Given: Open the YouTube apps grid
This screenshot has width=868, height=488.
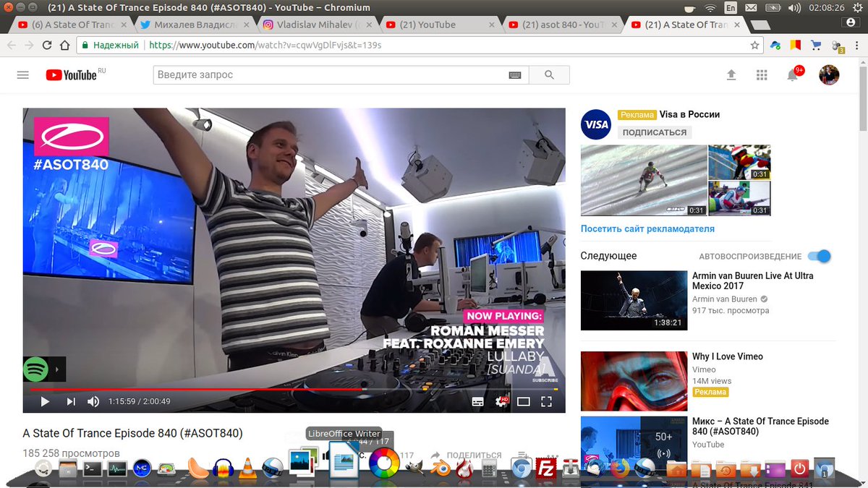Looking at the screenshot, I should click(762, 75).
